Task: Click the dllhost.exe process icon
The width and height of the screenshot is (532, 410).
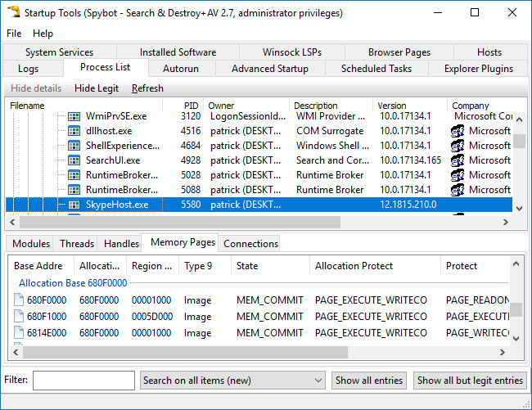Action: coord(74,131)
